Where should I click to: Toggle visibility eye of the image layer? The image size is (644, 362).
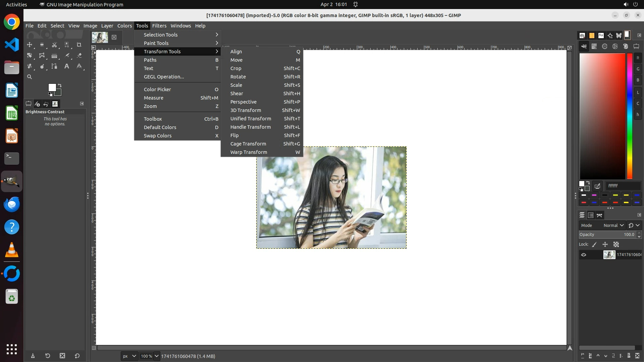pyautogui.click(x=584, y=255)
